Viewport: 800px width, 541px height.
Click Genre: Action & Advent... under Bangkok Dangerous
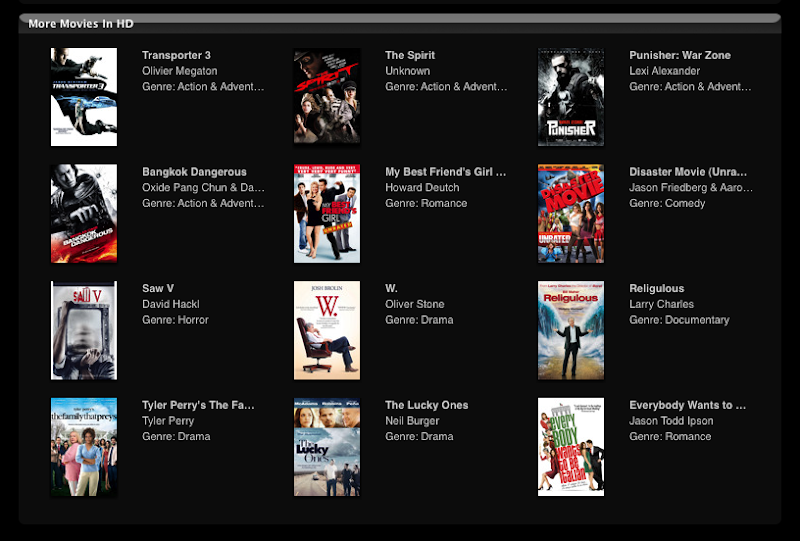click(x=203, y=203)
